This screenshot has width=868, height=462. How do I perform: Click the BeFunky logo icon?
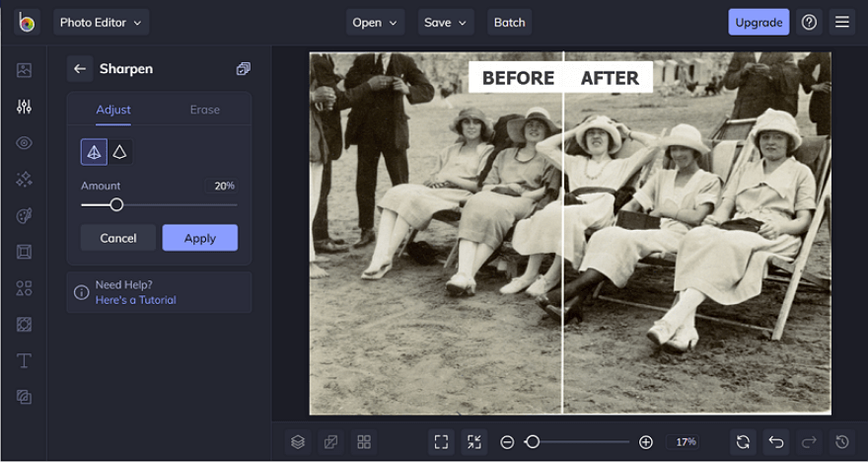27,22
